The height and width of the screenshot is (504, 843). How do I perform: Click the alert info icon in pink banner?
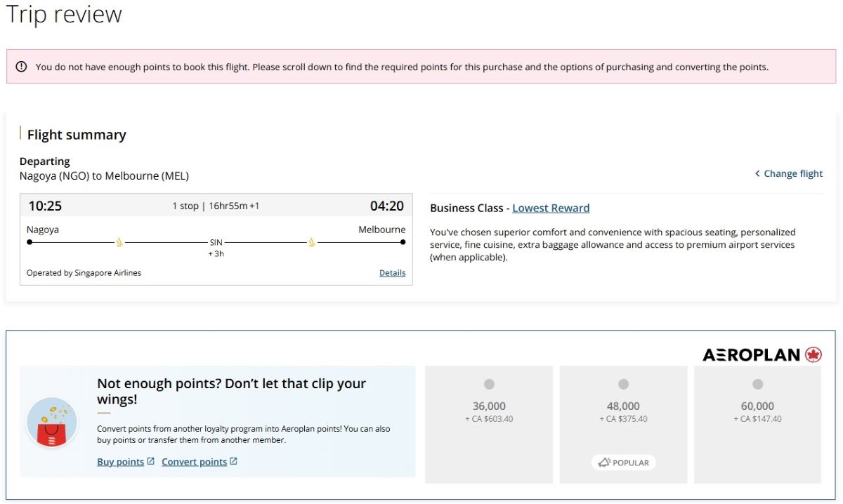point(21,67)
